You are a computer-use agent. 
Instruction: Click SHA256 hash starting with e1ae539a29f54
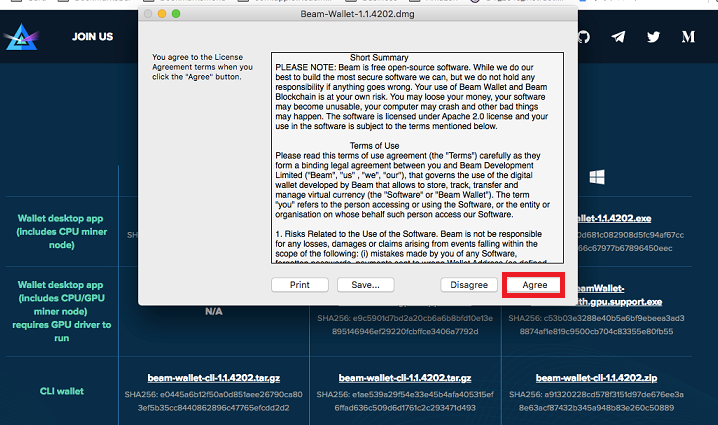[405, 401]
